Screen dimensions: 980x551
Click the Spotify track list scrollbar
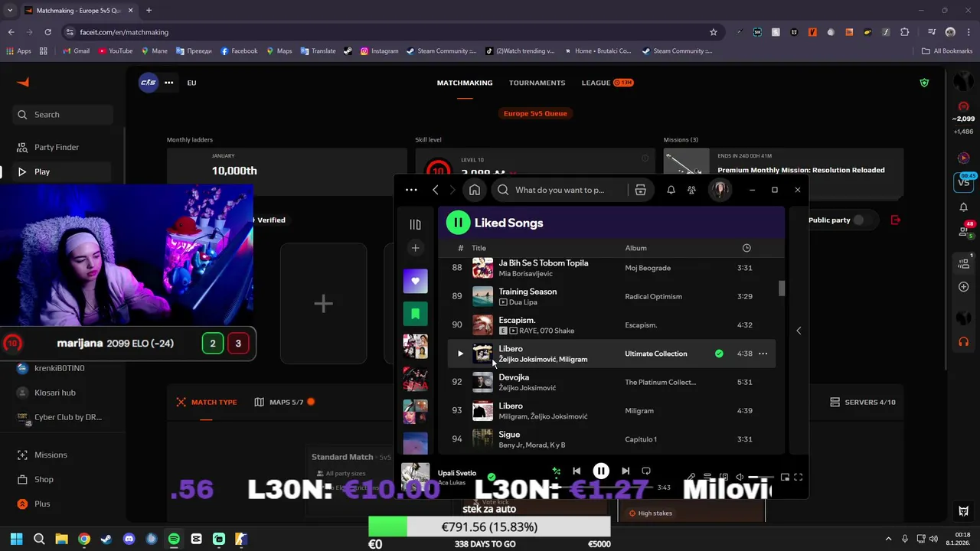782,288
